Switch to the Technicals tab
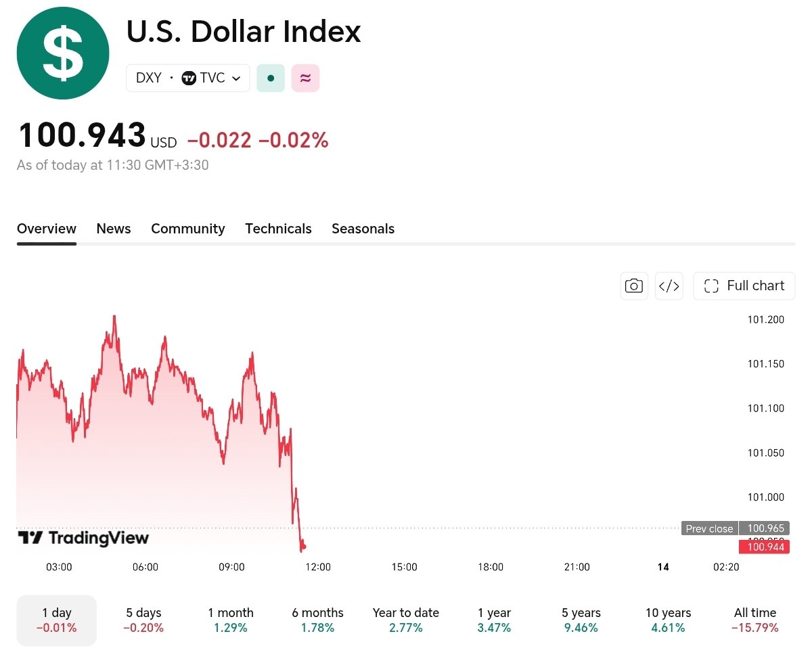The height and width of the screenshot is (661, 812). click(278, 229)
